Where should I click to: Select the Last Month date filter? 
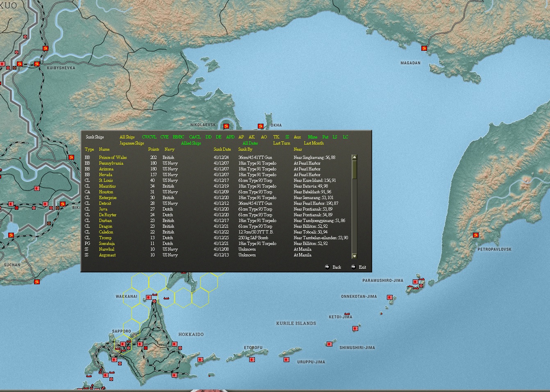click(x=314, y=143)
